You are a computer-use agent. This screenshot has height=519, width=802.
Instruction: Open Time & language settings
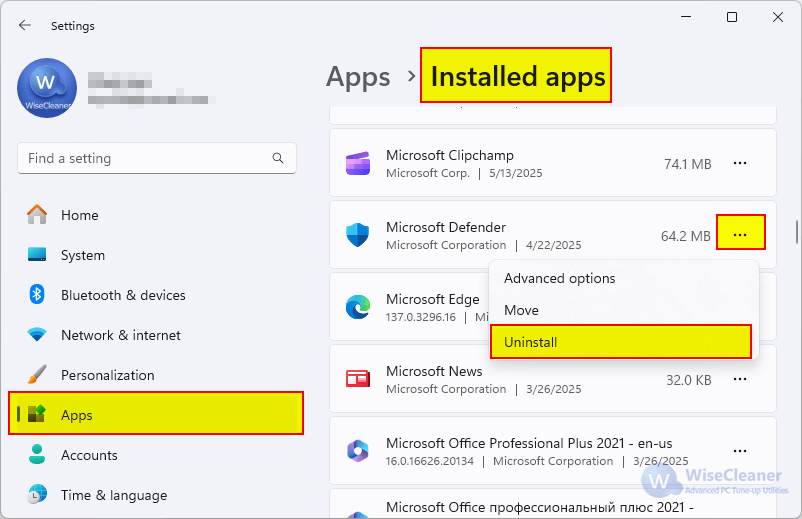pyautogui.click(x=156, y=494)
